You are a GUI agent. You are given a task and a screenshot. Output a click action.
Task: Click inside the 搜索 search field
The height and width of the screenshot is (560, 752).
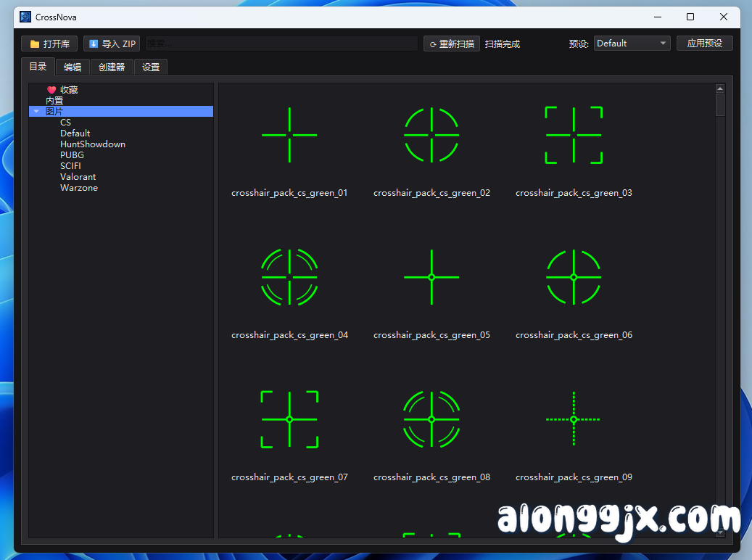tap(279, 44)
